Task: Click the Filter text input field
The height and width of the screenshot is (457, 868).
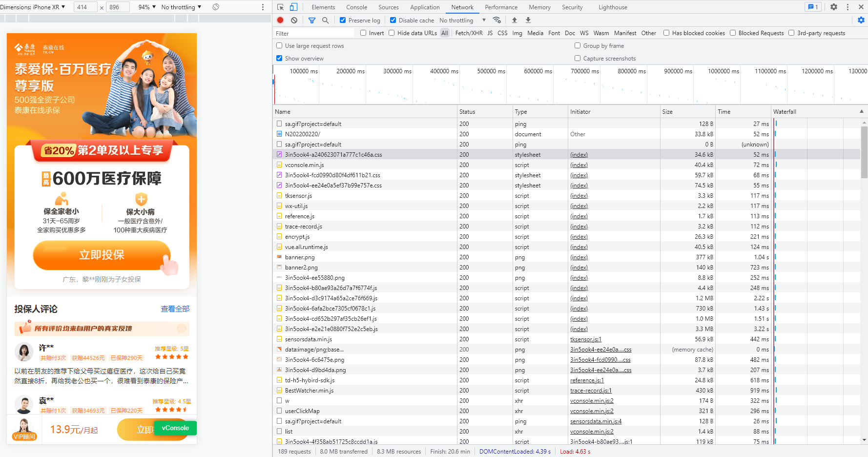Action: [x=314, y=33]
